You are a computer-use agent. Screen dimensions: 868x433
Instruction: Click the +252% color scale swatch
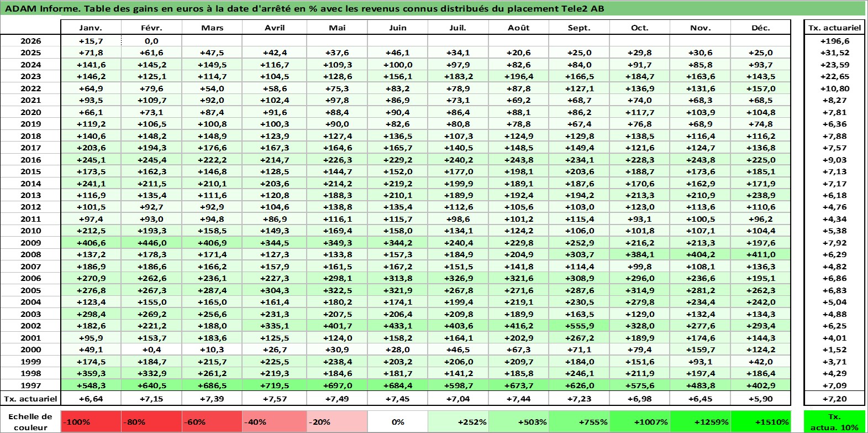pyautogui.click(x=458, y=421)
